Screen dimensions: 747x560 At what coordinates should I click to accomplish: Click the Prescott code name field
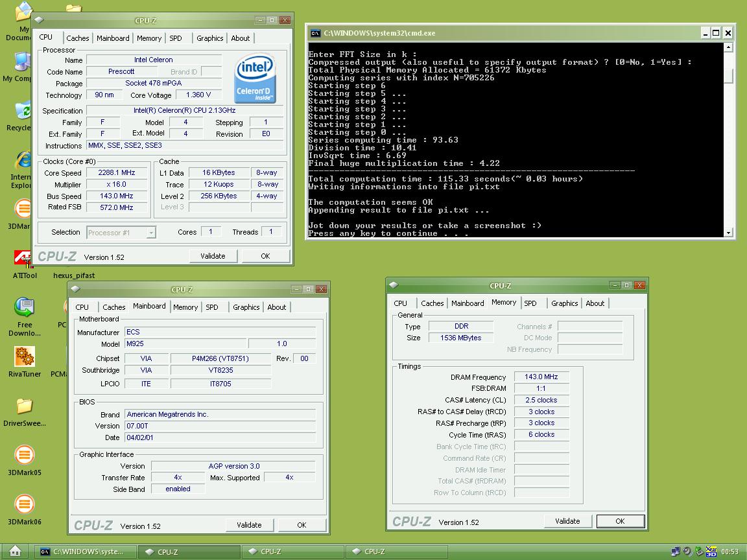(121, 71)
